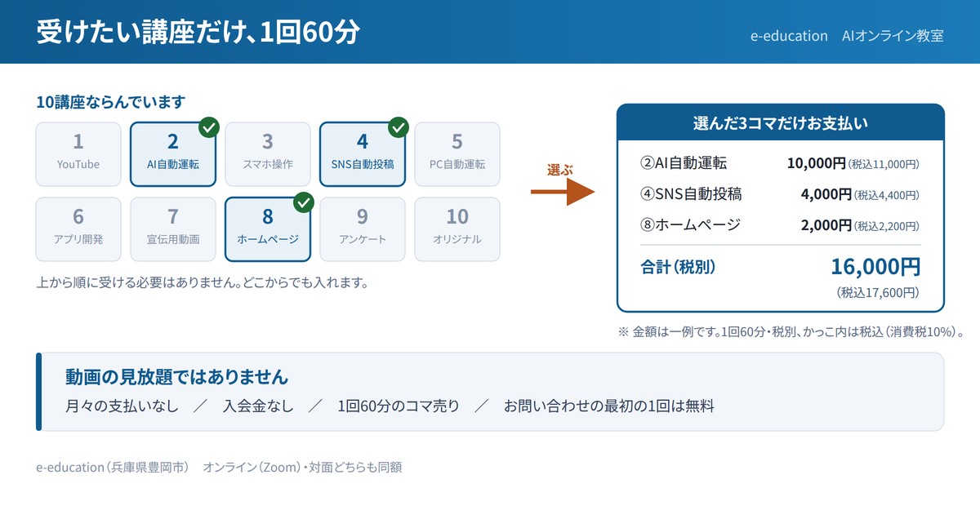Viewport: 980px width, 506px height.
Task: Click お問い合わせの最初の1回は無料 text
Action: click(x=609, y=406)
